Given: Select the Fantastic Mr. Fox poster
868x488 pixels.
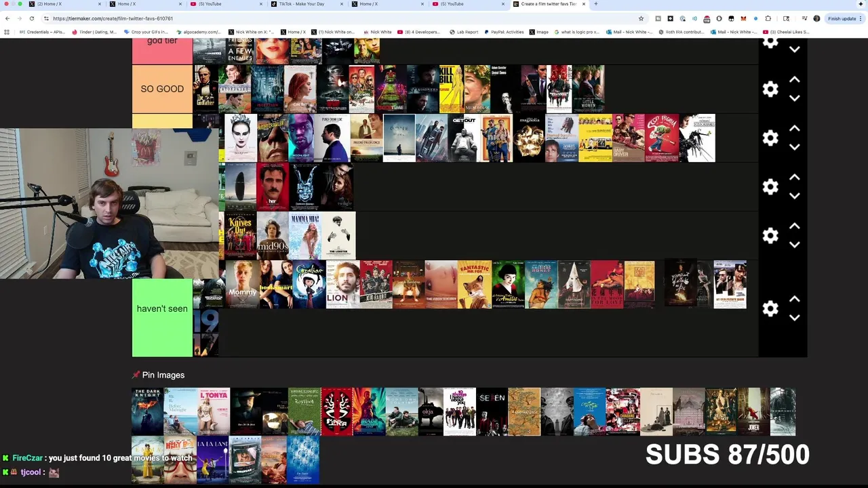Looking at the screenshot, I should coord(474,284).
